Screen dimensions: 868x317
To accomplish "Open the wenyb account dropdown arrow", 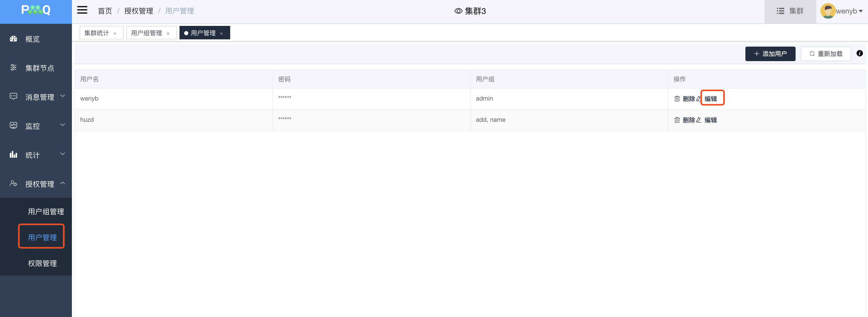I will point(861,11).
